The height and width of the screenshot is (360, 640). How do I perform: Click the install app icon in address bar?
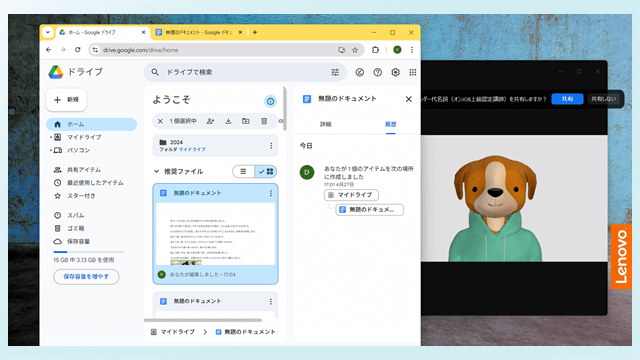click(x=342, y=50)
